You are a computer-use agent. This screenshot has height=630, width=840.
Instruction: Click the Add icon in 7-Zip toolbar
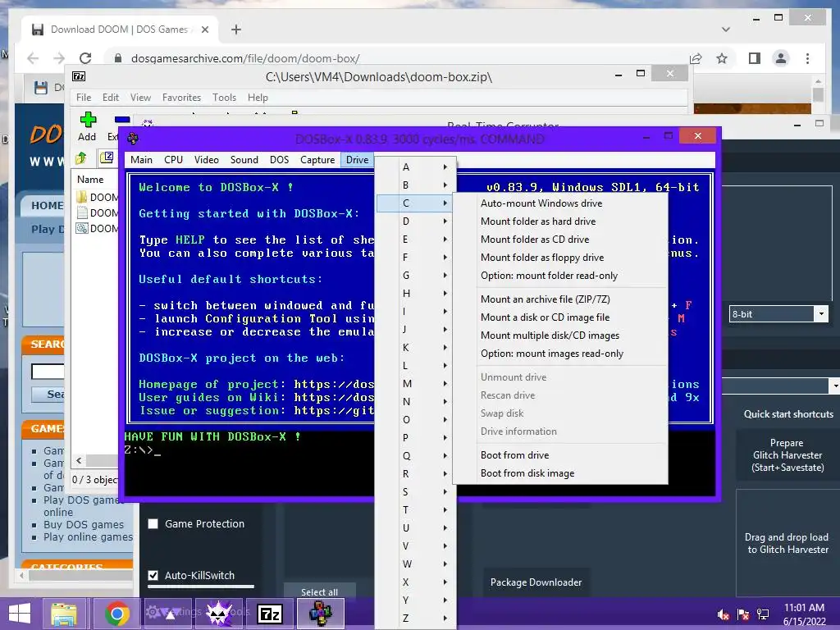pos(88,120)
